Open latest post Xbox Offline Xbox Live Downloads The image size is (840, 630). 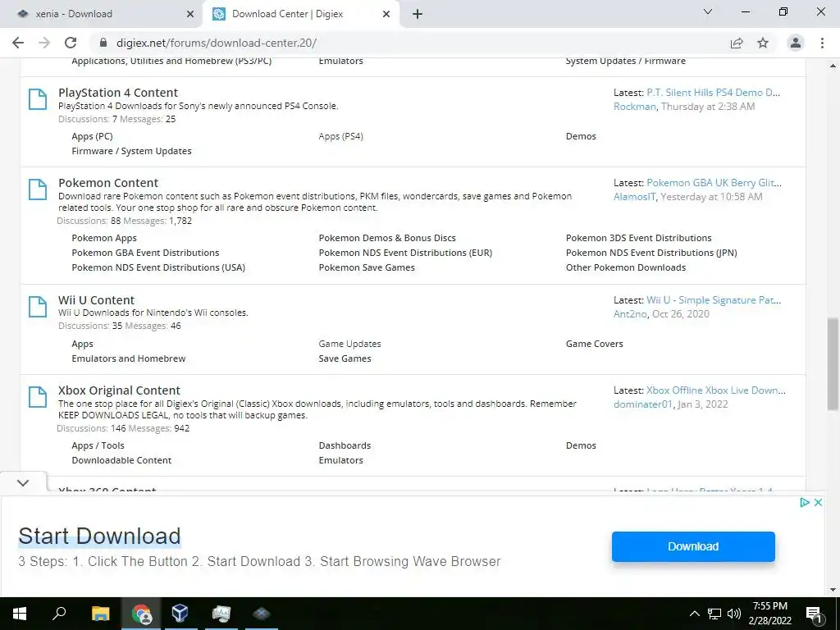coord(715,390)
